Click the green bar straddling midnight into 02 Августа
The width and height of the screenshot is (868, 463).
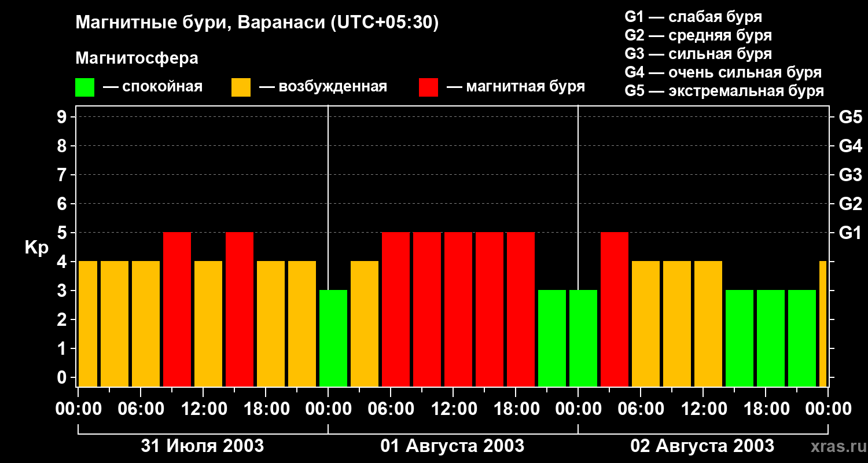(x=583, y=339)
